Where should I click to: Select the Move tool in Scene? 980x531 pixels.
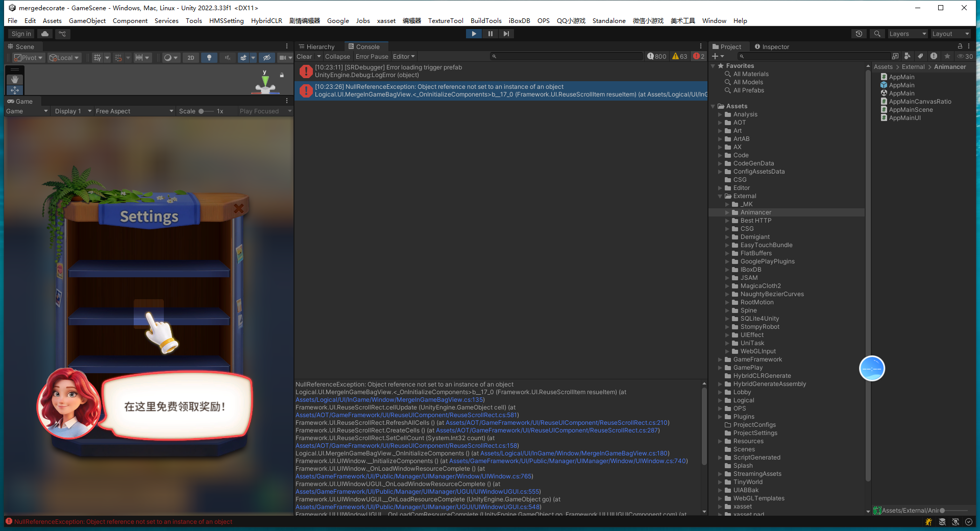coord(15,90)
